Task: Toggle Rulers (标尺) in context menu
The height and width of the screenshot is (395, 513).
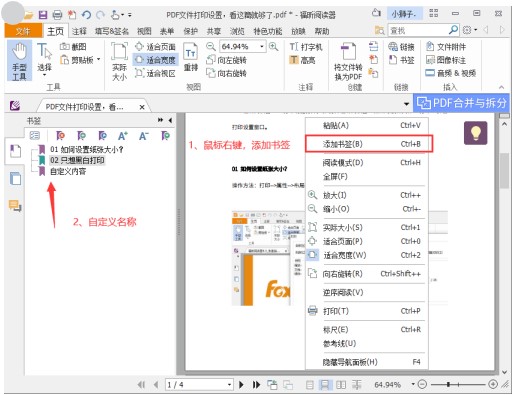Action: pos(367,330)
